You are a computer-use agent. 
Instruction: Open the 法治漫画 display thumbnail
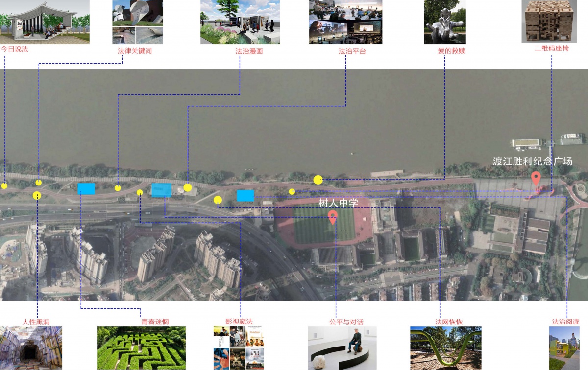click(240, 22)
